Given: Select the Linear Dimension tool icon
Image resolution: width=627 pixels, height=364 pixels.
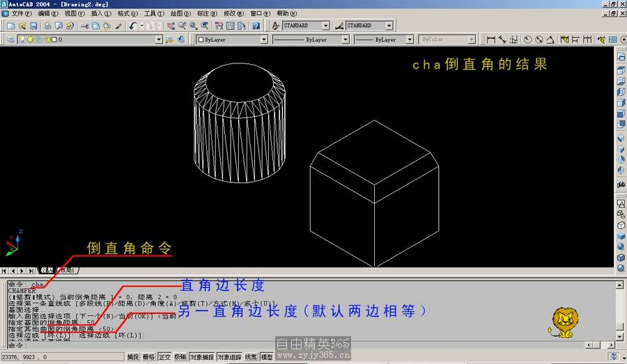Looking at the screenshot, I should [x=491, y=40].
